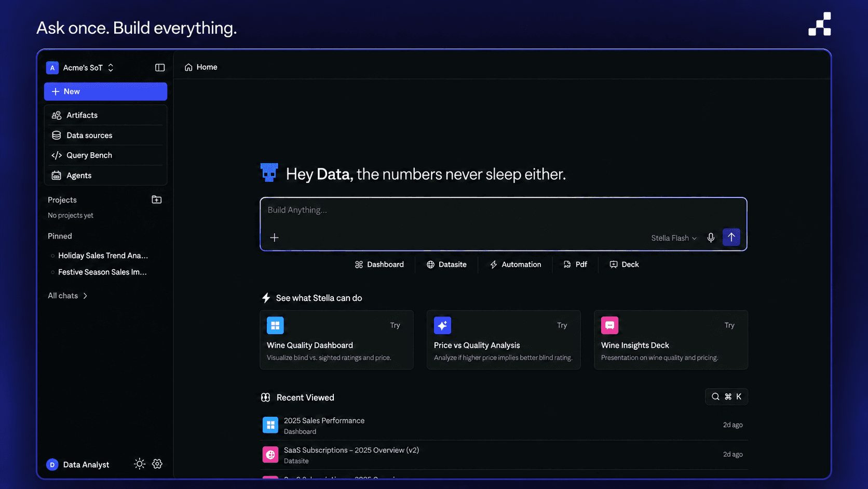Try the Wine Quality Dashboard example card
Image resolution: width=868 pixels, height=489 pixels.
[336, 340]
